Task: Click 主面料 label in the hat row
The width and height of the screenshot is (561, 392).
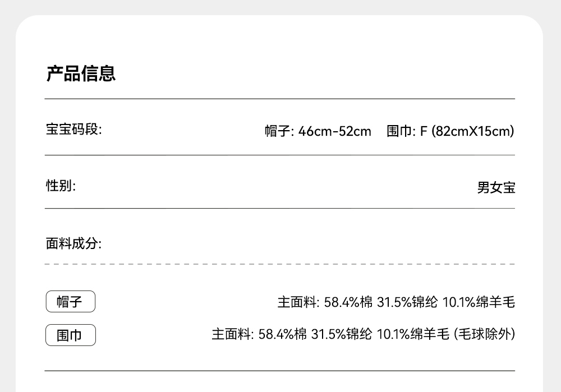Action: [x=298, y=303]
